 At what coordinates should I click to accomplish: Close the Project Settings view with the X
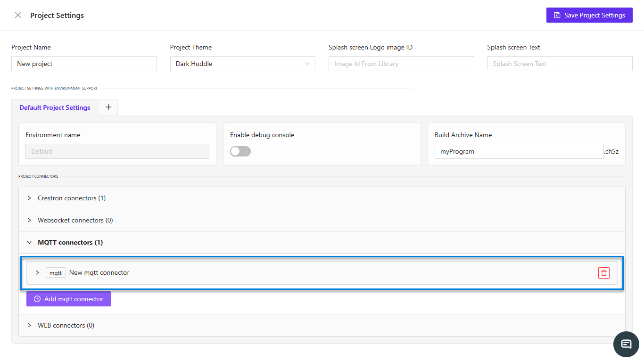[17, 15]
